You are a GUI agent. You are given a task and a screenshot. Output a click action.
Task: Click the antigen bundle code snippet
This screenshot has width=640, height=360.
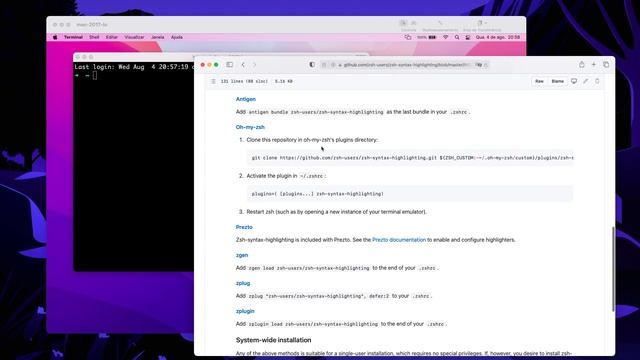click(316, 112)
